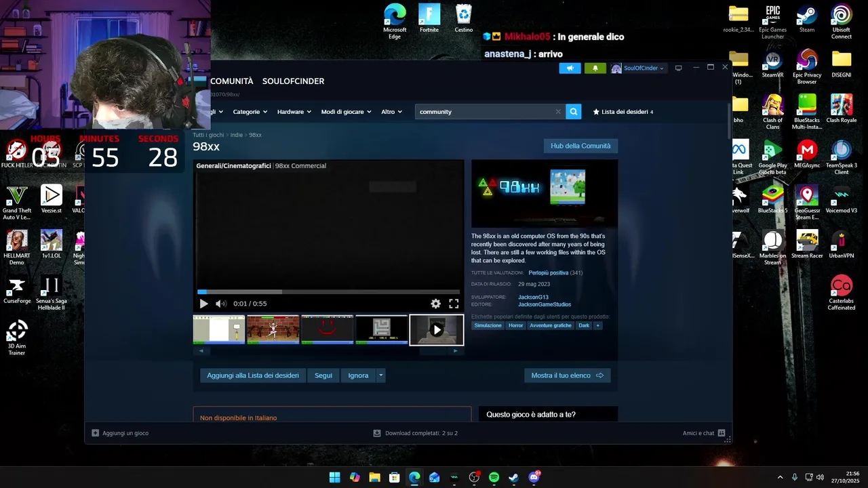Open the SoulOfCinder account dropdown
Viewport: 868px width, 488px height.
click(637, 68)
